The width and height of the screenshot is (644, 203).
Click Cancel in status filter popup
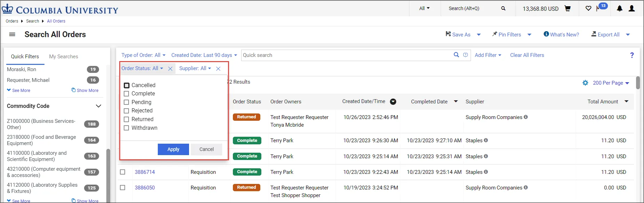(206, 149)
